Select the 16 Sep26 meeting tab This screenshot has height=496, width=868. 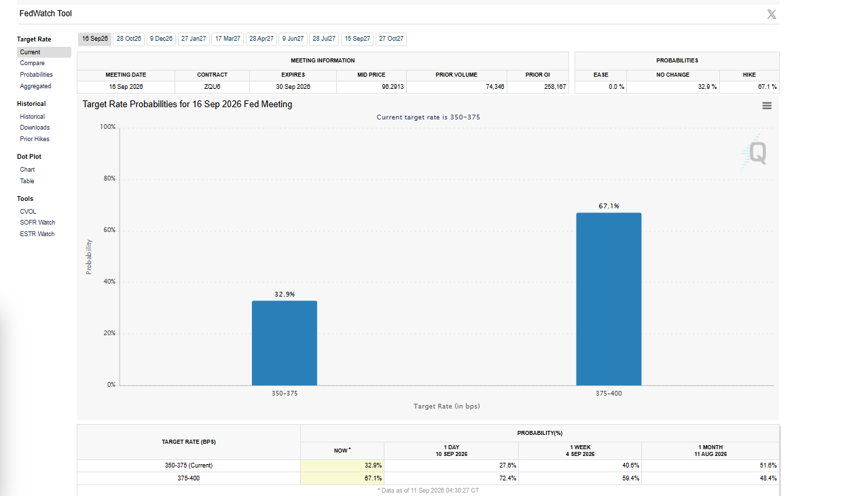coord(94,39)
